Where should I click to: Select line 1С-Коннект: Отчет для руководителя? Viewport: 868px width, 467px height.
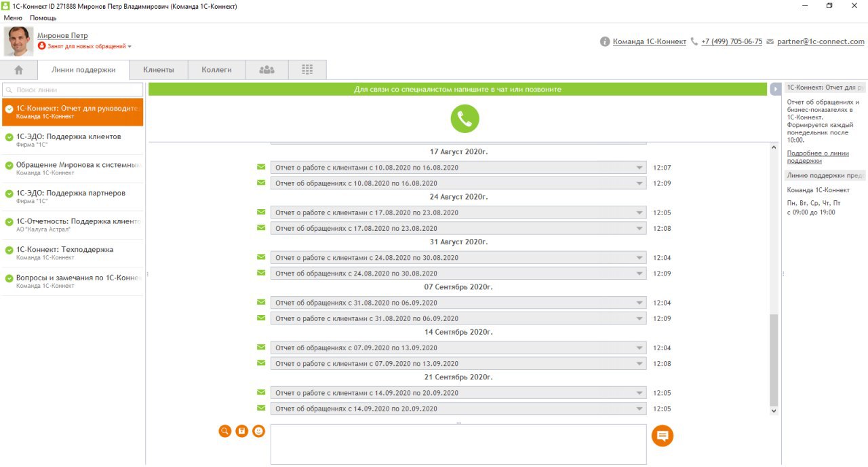point(73,112)
